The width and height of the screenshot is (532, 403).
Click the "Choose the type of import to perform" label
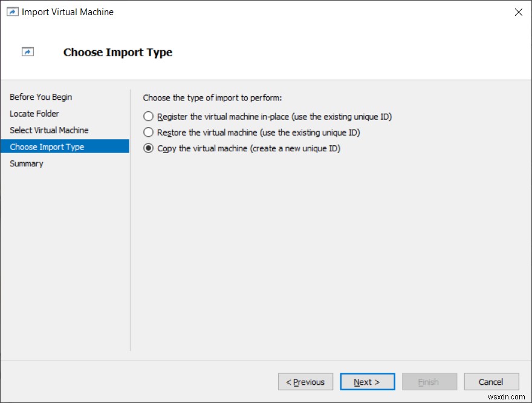tap(199, 97)
